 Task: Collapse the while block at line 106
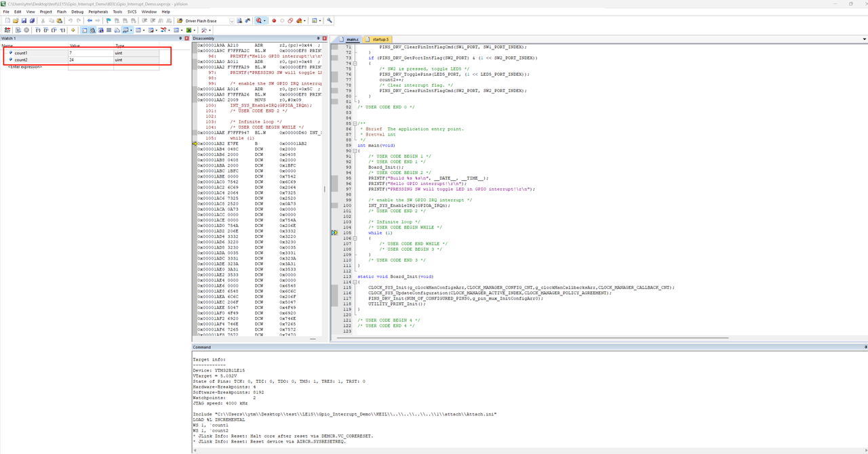pyautogui.click(x=355, y=238)
